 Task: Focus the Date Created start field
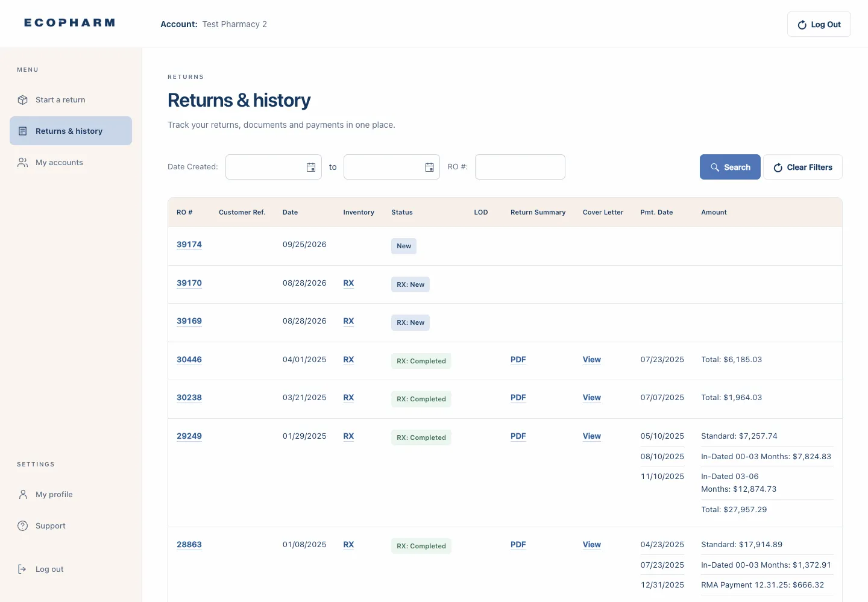pyautogui.click(x=274, y=167)
